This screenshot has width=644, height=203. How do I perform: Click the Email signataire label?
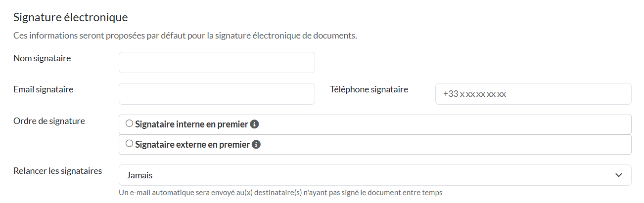[x=44, y=89]
